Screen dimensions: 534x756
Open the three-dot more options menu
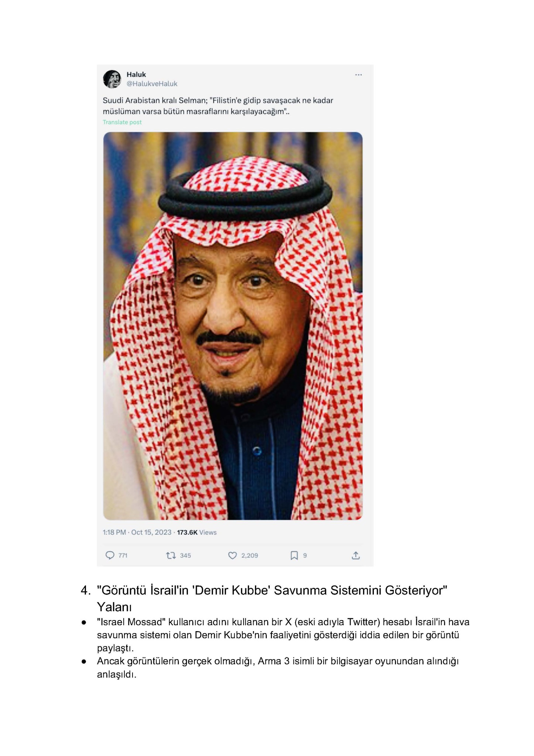click(x=358, y=75)
